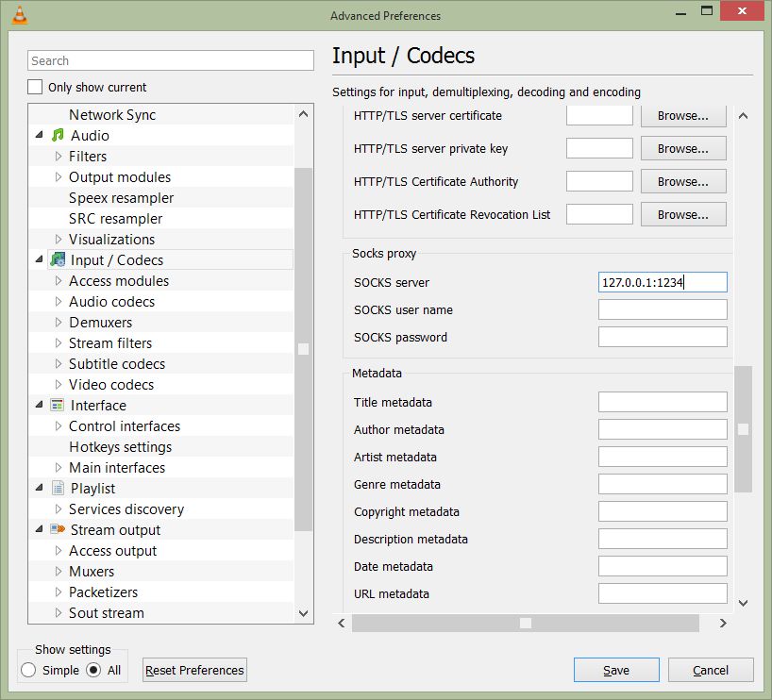Click the Title metadata field

[x=663, y=402]
